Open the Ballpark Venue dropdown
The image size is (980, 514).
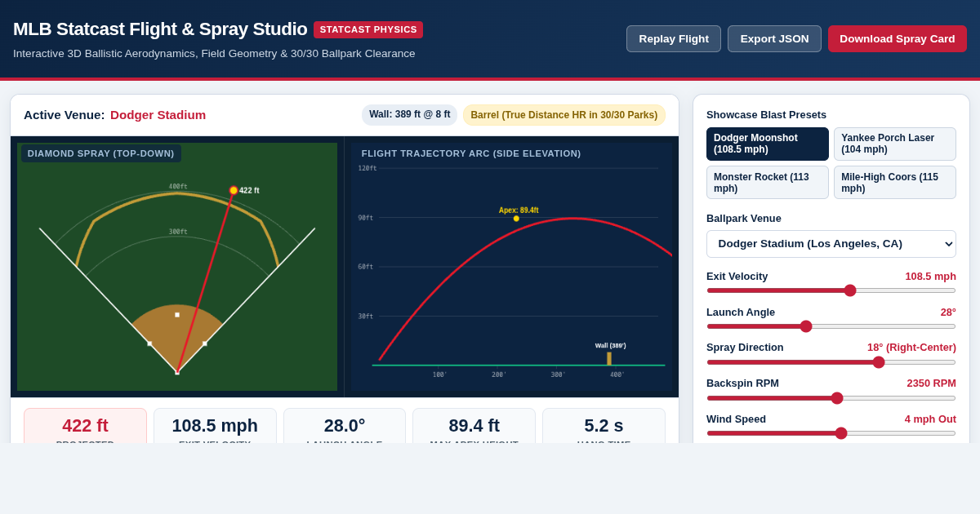tap(831, 244)
